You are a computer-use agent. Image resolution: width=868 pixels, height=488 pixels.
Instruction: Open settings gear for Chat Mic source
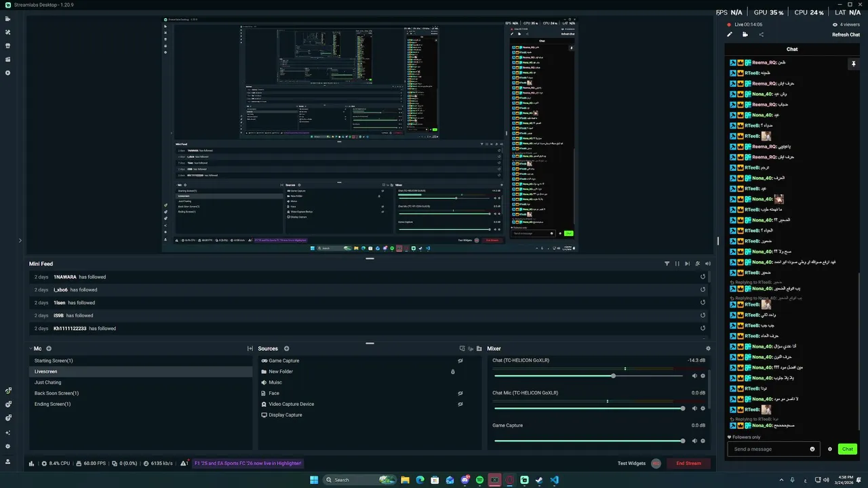click(703, 408)
